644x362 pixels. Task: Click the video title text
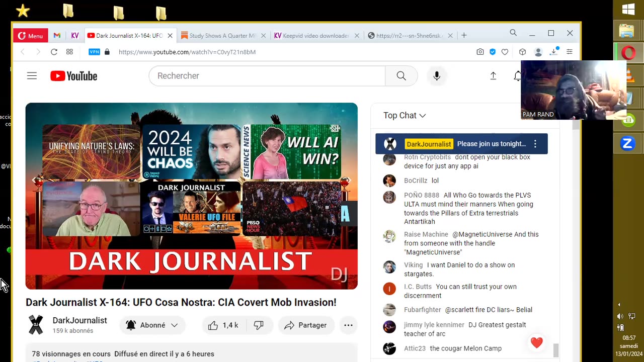(181, 302)
